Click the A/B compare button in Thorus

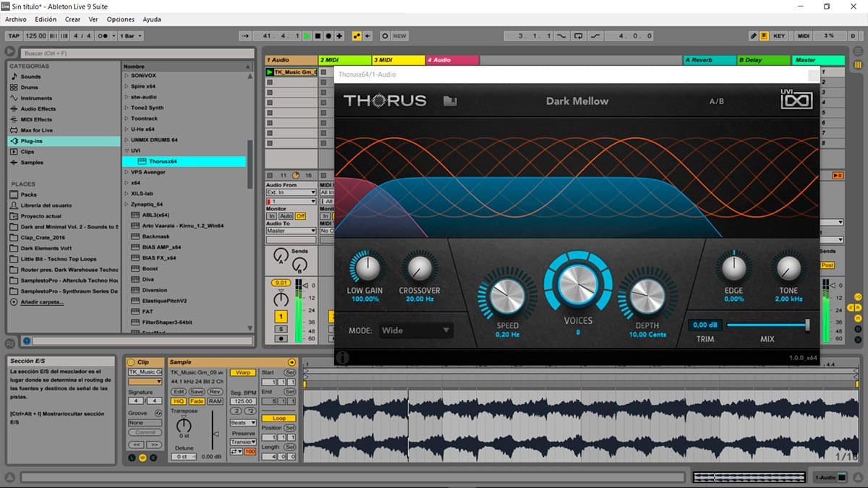(x=716, y=101)
